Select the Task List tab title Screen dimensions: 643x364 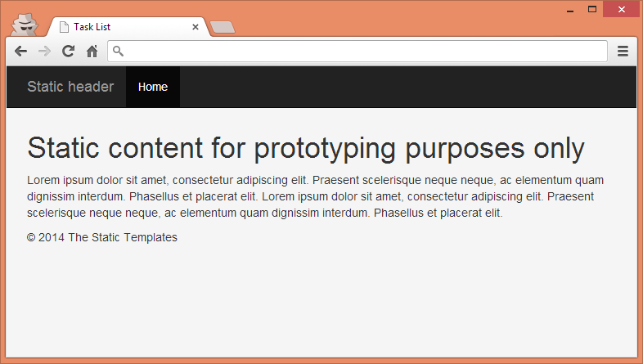pyautogui.click(x=92, y=27)
